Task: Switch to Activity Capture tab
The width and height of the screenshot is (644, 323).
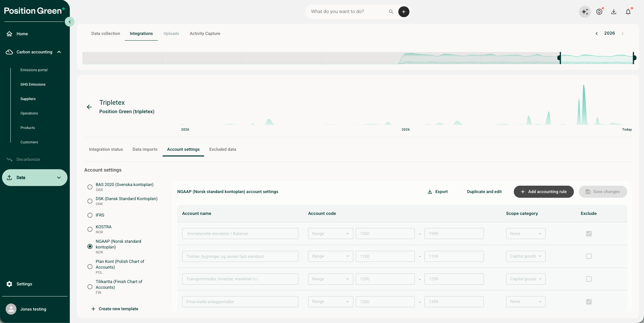Action: [205, 34]
